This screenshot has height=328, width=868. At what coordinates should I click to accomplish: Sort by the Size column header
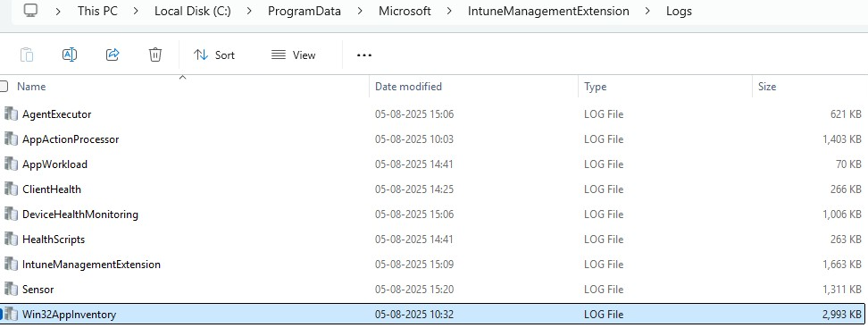click(767, 87)
